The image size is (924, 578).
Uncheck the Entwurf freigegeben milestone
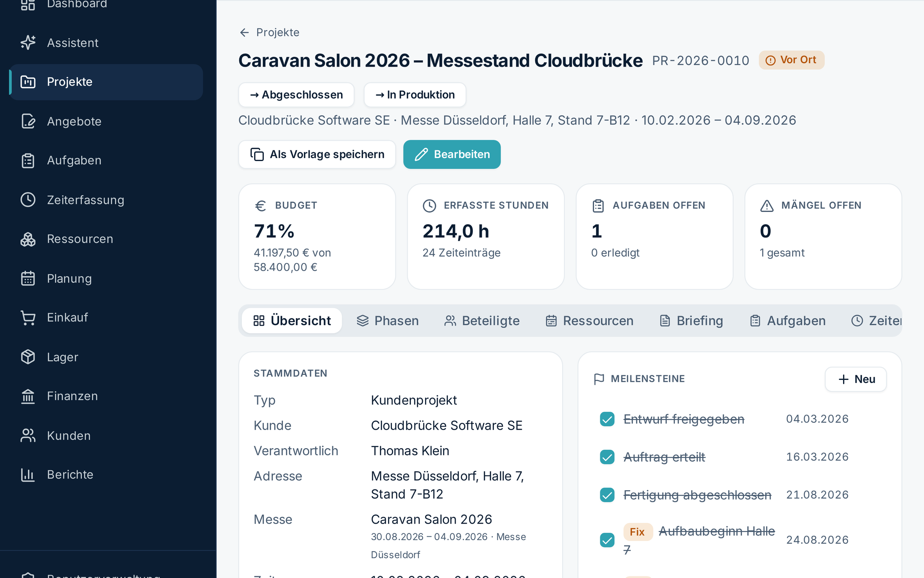click(x=607, y=419)
